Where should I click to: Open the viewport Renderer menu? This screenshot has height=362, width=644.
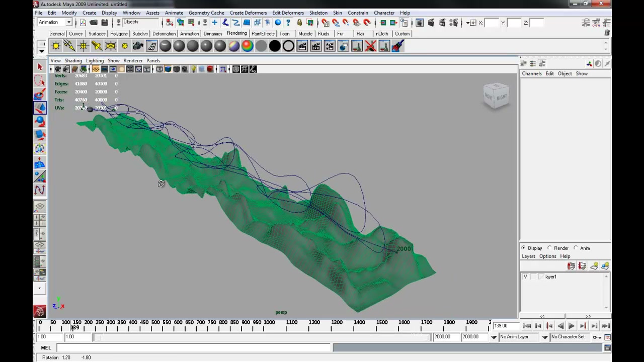click(133, 60)
